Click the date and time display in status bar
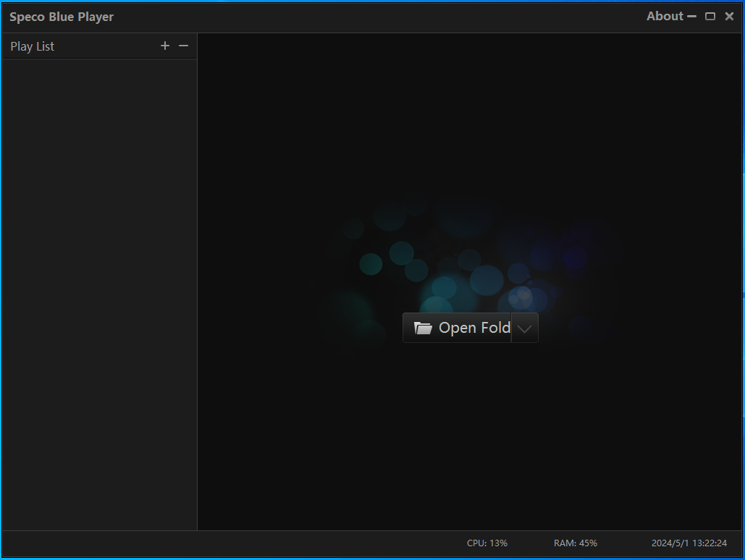 tap(689, 543)
